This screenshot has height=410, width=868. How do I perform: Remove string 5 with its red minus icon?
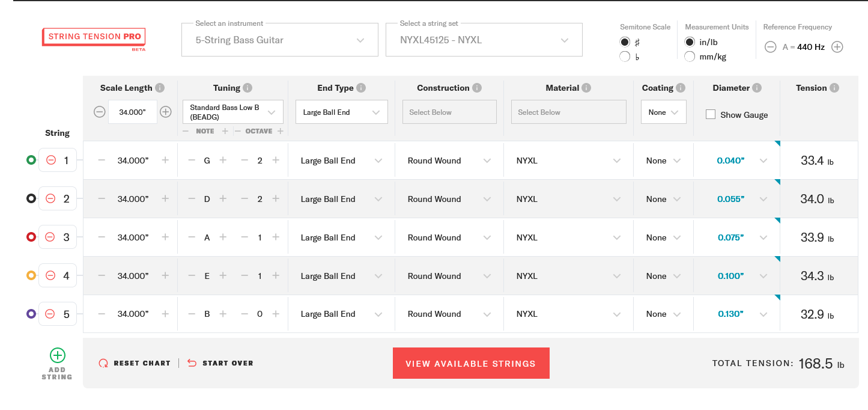click(x=51, y=314)
